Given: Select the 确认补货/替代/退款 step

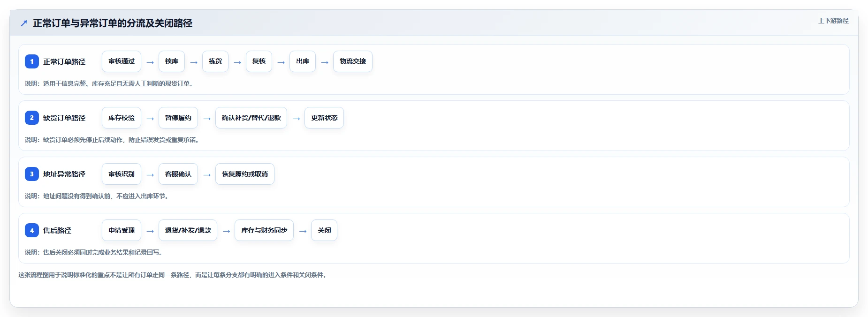Looking at the screenshot, I should (251, 118).
